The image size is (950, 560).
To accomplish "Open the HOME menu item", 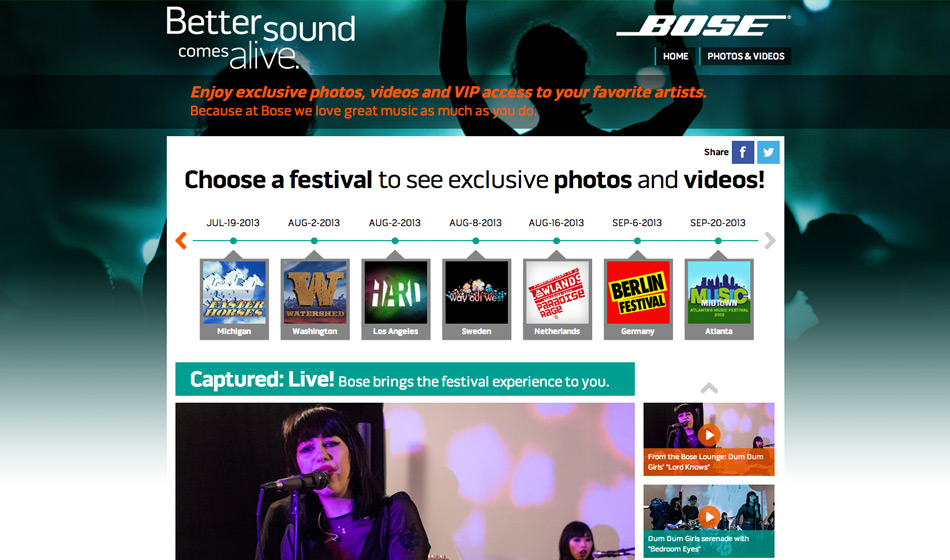I will [x=676, y=56].
